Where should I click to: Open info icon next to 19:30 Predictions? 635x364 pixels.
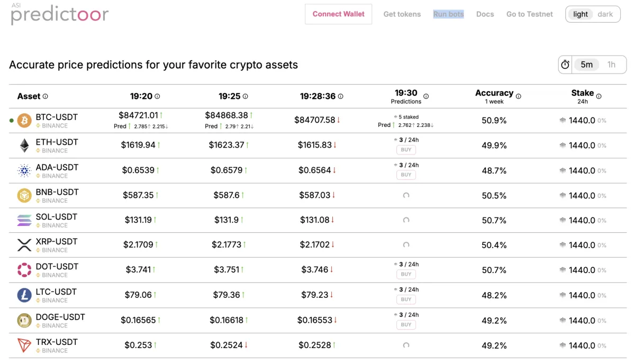[426, 96]
